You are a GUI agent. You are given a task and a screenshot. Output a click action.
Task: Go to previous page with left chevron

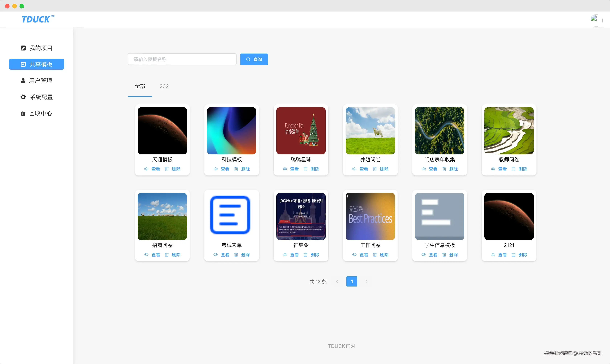pos(337,282)
